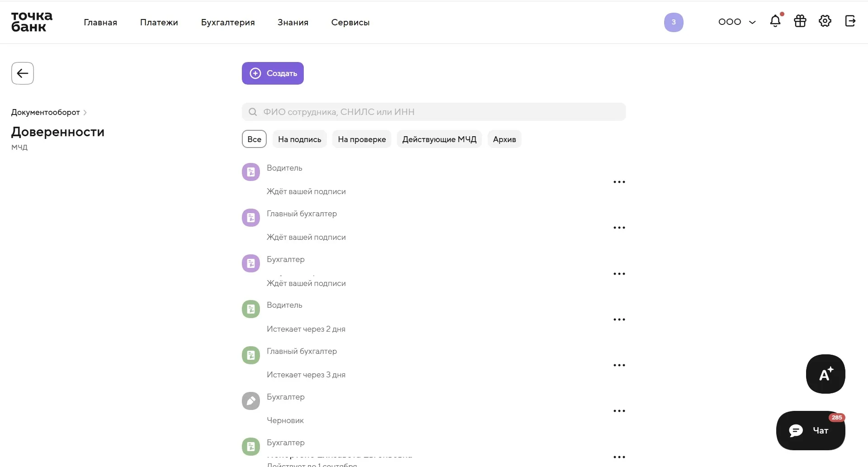The width and height of the screenshot is (868, 467).
Task: Click the first Водитель document icon
Action: point(251,172)
